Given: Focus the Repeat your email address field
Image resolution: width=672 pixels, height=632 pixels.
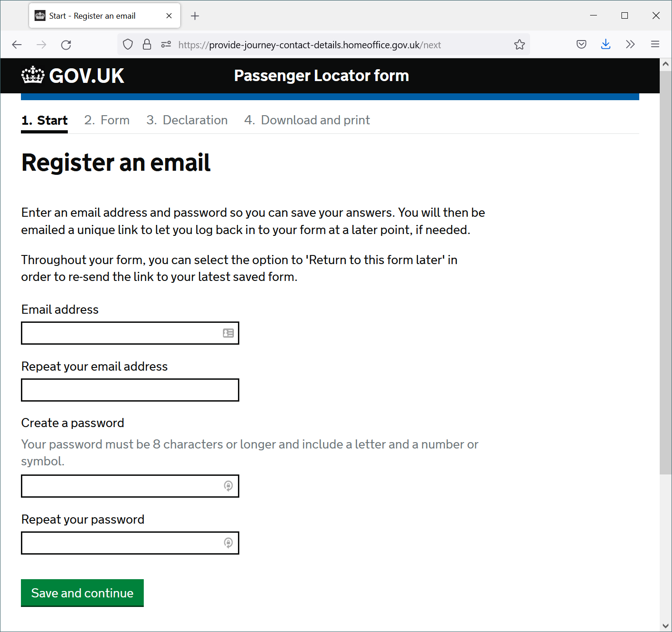Looking at the screenshot, I should 130,390.
